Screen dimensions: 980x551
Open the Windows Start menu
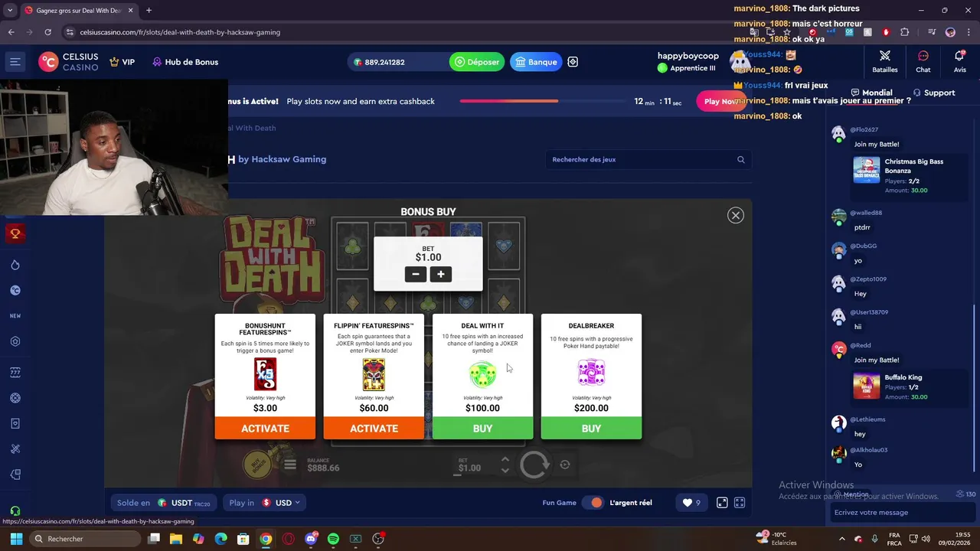point(15,539)
